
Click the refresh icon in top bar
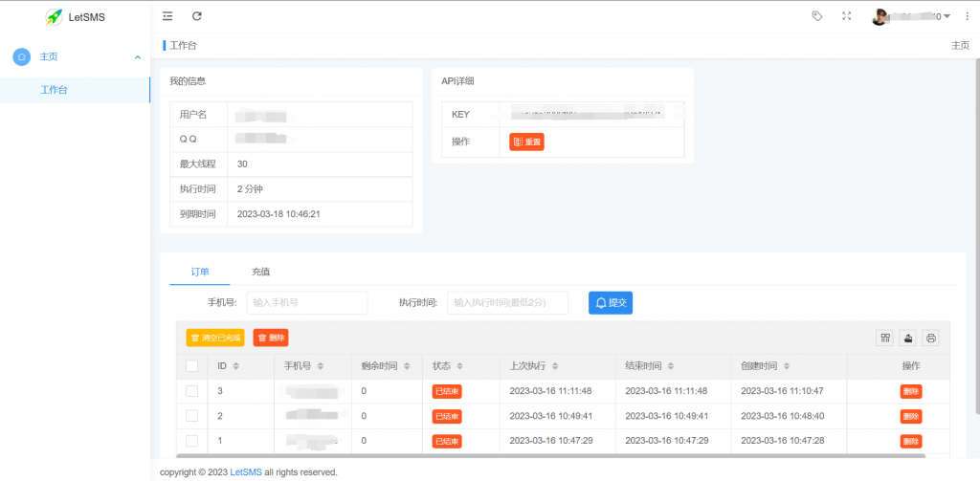click(x=197, y=16)
